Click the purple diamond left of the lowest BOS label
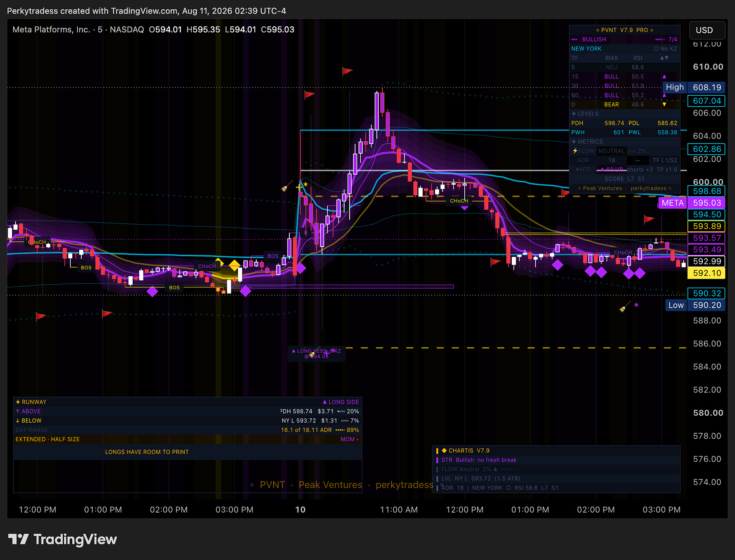The image size is (735, 560). [152, 291]
